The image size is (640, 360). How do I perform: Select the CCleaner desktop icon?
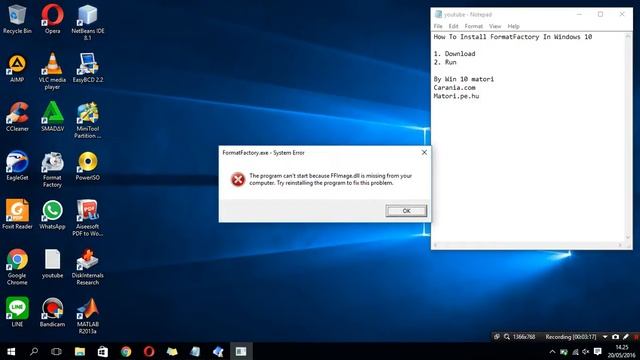[x=17, y=117]
